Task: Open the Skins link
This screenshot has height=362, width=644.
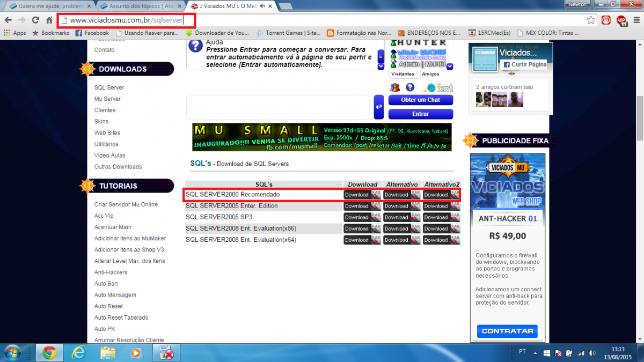Action: click(101, 121)
